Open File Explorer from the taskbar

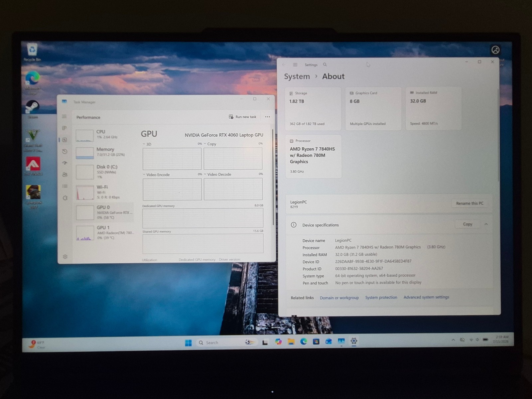(291, 342)
